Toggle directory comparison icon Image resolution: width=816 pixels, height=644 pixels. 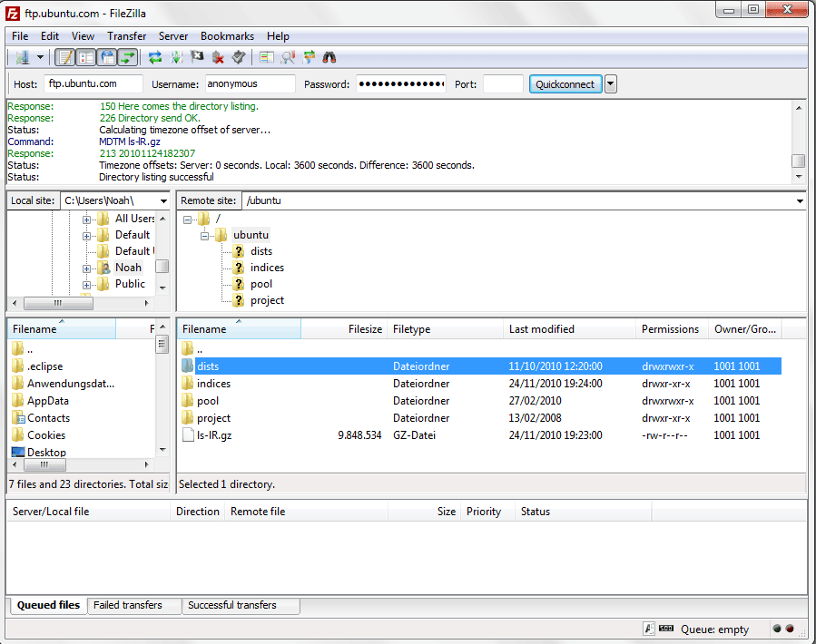[x=267, y=57]
